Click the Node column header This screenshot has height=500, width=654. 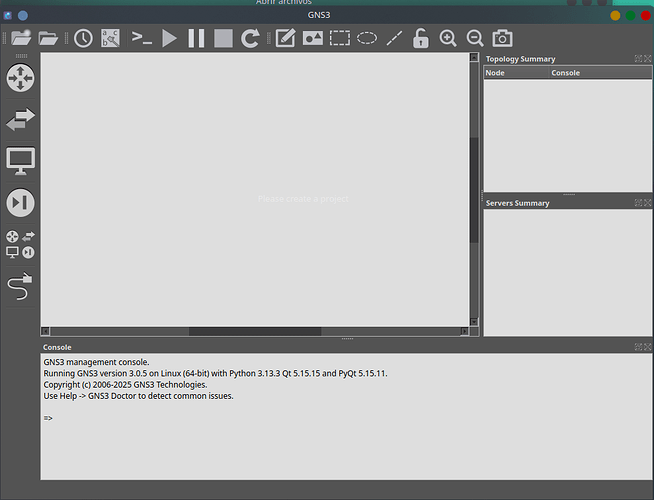516,73
